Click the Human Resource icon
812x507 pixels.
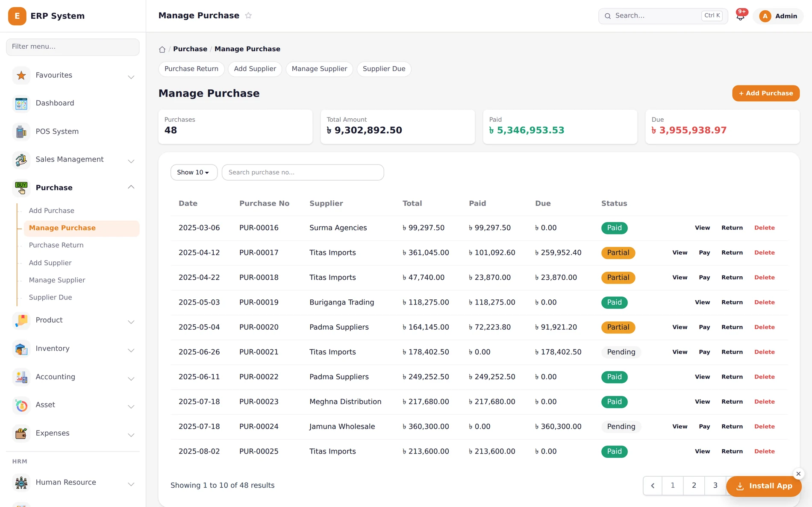21,483
